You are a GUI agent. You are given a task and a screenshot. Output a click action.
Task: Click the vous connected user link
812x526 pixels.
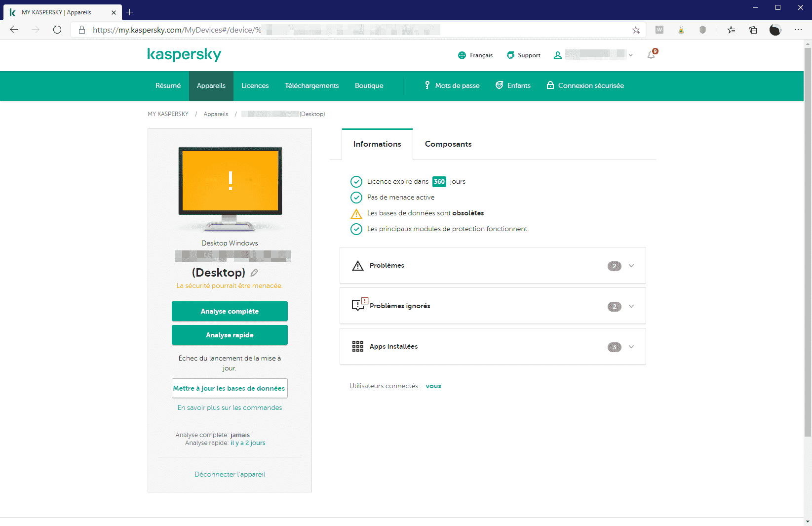coord(433,386)
